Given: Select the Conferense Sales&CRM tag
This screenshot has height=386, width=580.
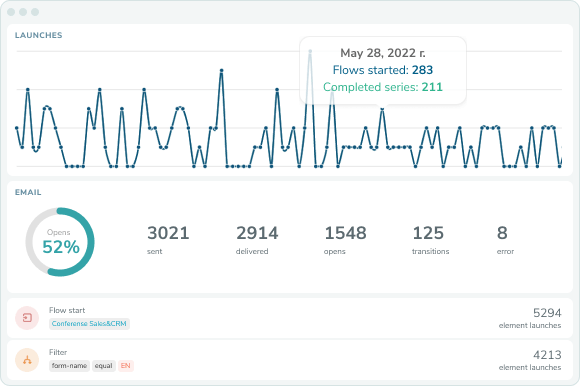Looking at the screenshot, I should (x=89, y=324).
